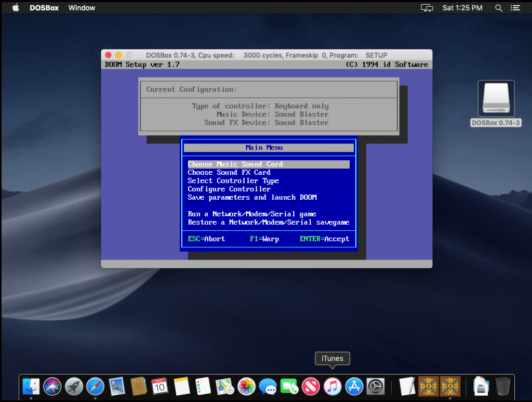
Task: Select Choose Music Sound Card option
Action: click(x=235, y=164)
